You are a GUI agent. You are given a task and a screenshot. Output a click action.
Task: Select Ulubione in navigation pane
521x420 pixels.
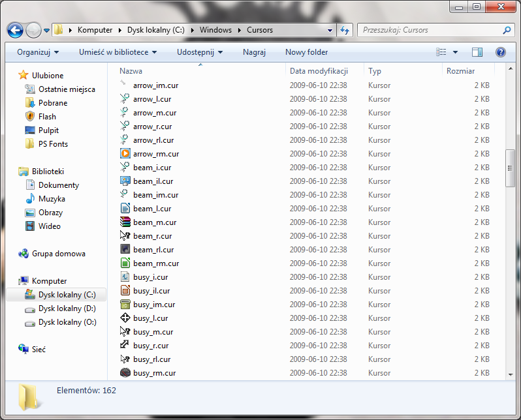pyautogui.click(x=41, y=76)
